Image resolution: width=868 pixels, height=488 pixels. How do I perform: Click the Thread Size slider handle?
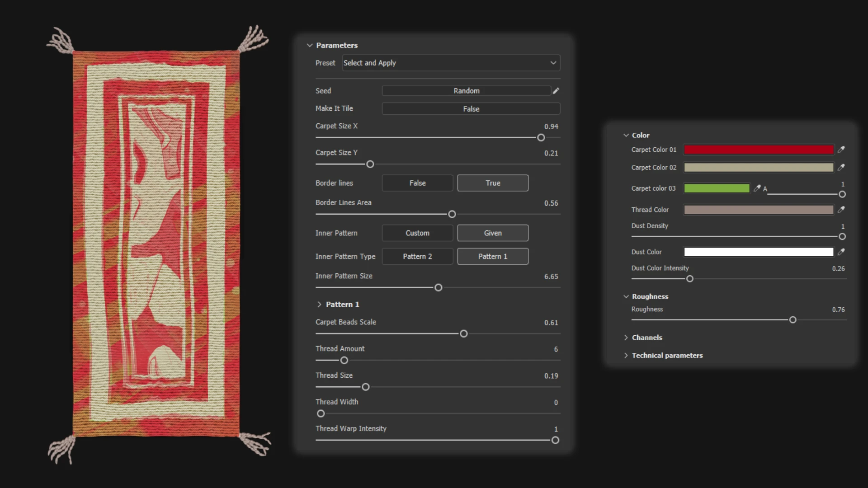(366, 387)
